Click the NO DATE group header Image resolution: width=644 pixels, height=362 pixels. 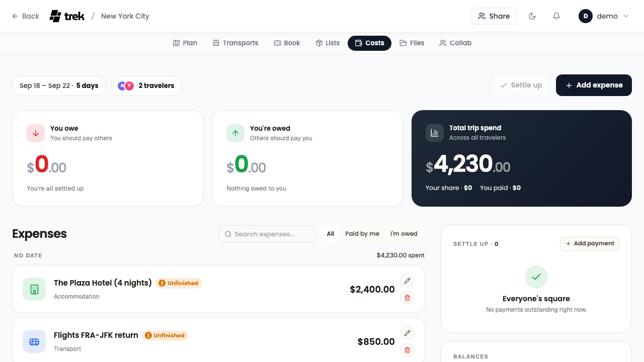coord(28,256)
